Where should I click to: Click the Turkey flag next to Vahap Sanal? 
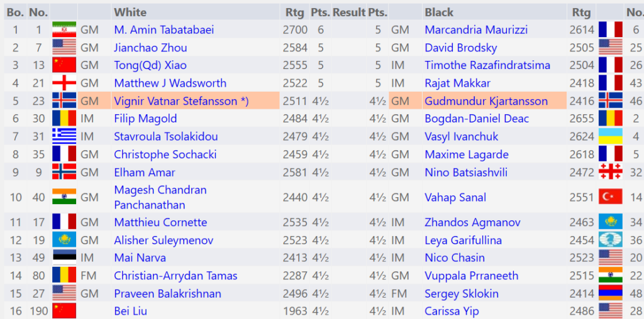(610, 197)
